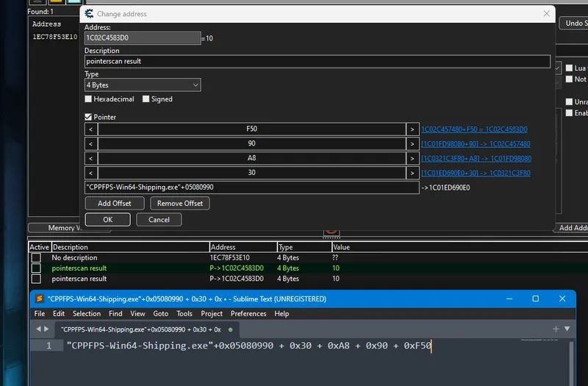Select the CPPFPS-Win64-Shipping.exe tab in Sublime Text

(146, 329)
